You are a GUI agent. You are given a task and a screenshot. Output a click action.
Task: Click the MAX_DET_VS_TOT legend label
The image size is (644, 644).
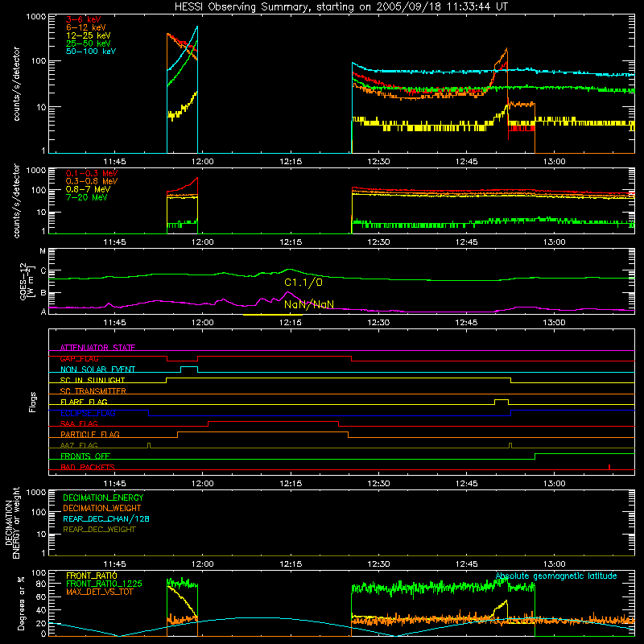pos(99,592)
